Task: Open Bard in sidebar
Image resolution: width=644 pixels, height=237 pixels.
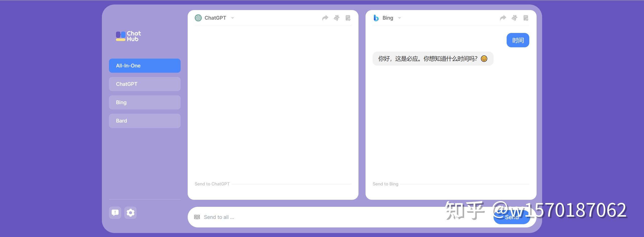Action: point(145,121)
